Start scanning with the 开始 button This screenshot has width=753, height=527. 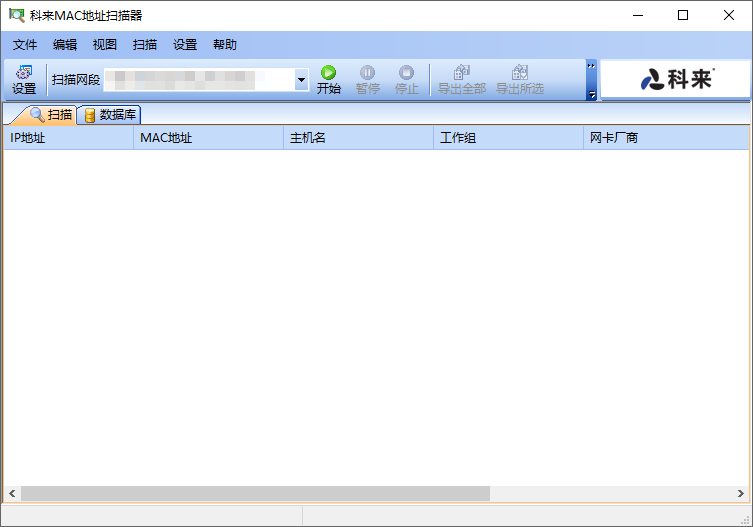tap(328, 80)
